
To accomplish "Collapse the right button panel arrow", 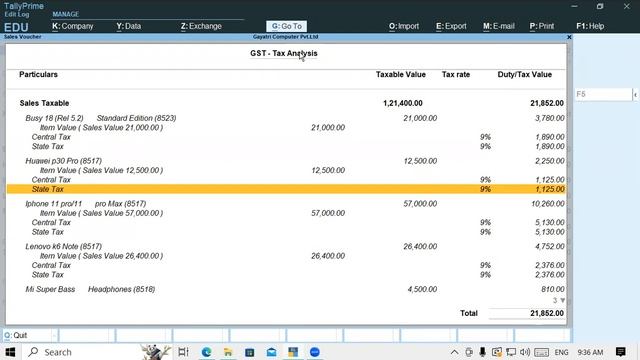I will click(x=635, y=95).
